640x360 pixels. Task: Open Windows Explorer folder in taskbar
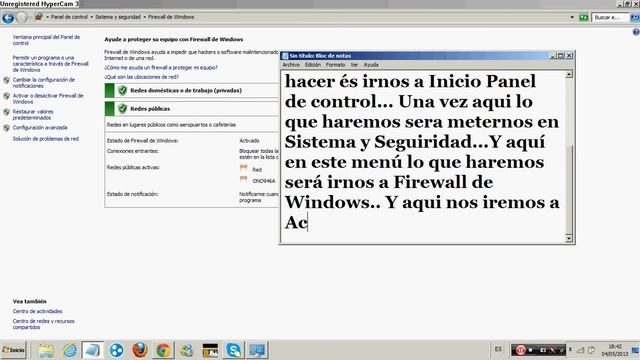46,350
